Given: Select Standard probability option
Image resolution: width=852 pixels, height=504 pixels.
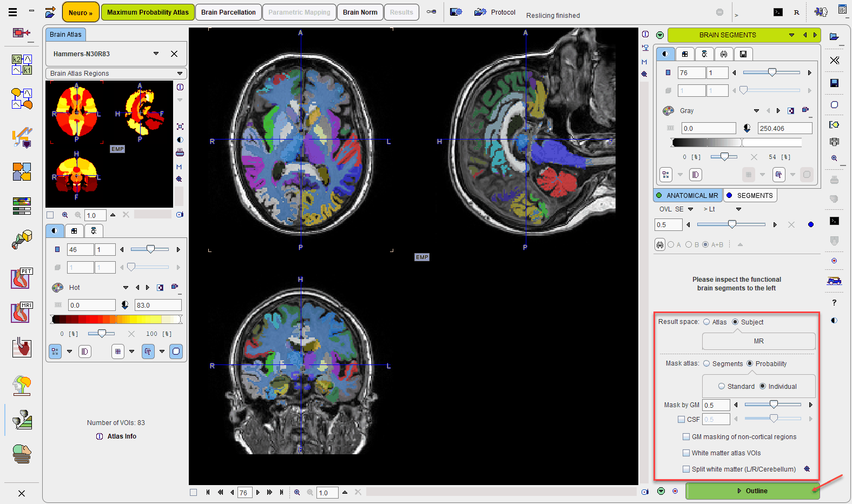Looking at the screenshot, I should click(722, 386).
